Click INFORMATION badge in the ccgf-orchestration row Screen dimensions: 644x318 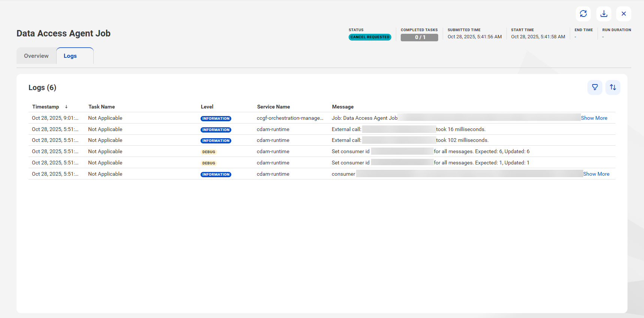click(216, 119)
